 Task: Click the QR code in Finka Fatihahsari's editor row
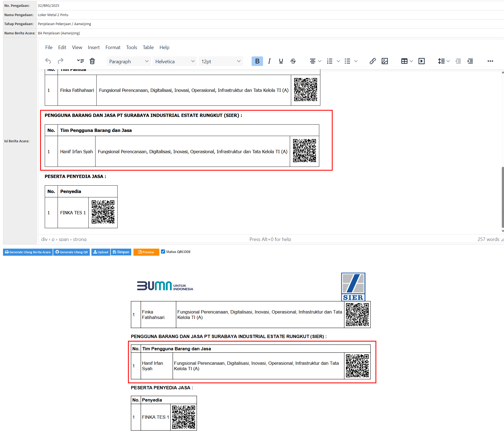click(306, 90)
